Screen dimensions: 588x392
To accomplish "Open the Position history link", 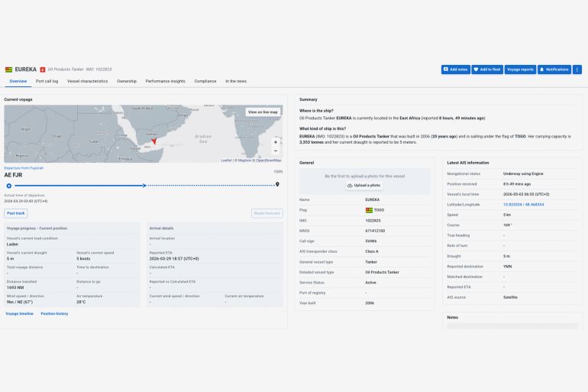I will 54,313.
